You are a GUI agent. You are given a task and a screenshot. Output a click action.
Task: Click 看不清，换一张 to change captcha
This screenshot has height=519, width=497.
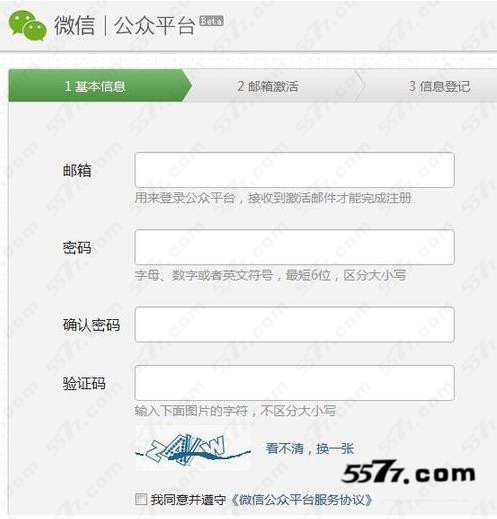tap(310, 448)
